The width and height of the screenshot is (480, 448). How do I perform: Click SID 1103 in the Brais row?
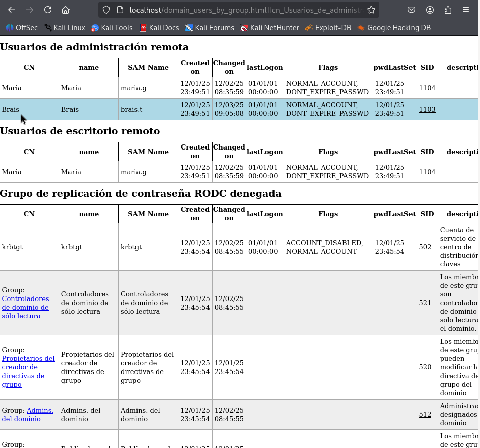427,109
